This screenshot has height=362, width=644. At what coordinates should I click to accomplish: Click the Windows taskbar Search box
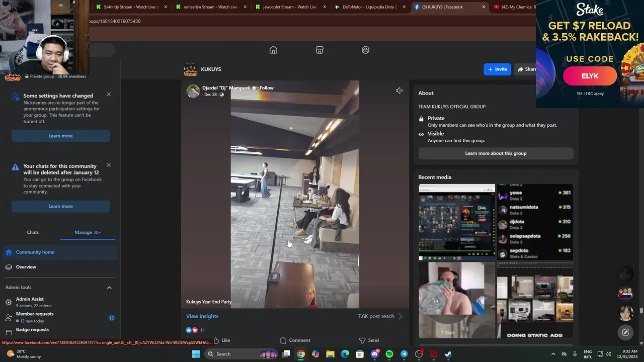(242, 354)
